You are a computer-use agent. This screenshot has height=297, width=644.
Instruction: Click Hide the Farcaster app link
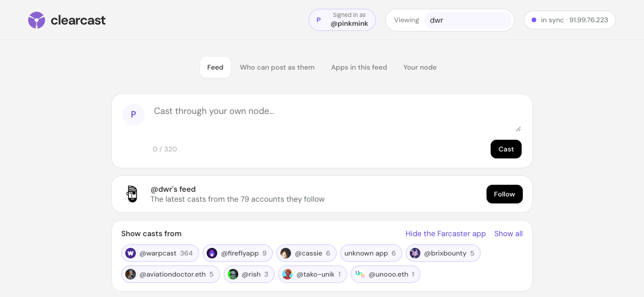(446, 233)
